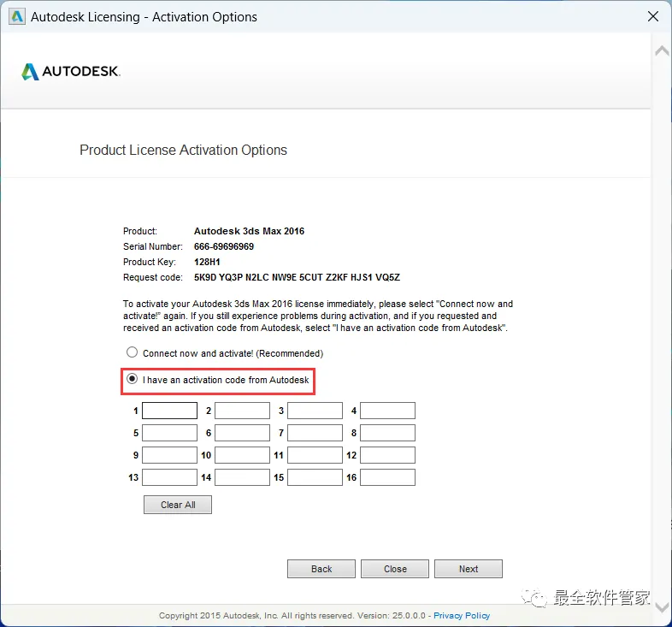
Task: Click activation code field 13
Action: tap(170, 477)
